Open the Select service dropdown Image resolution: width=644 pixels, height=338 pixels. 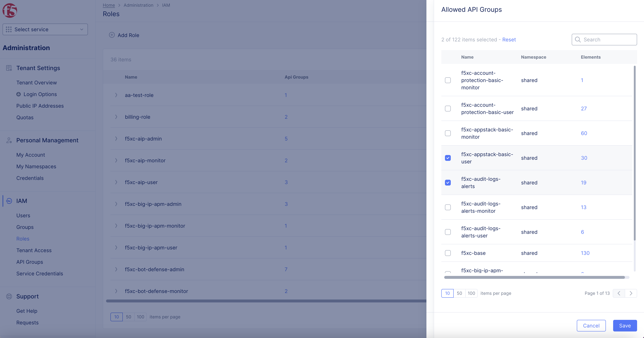(x=45, y=29)
